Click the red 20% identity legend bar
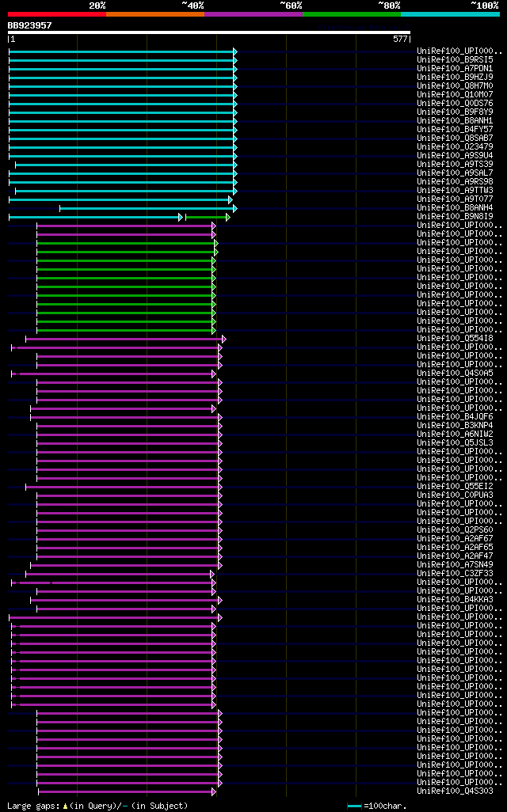This screenshot has width=507, height=812. click(x=57, y=14)
